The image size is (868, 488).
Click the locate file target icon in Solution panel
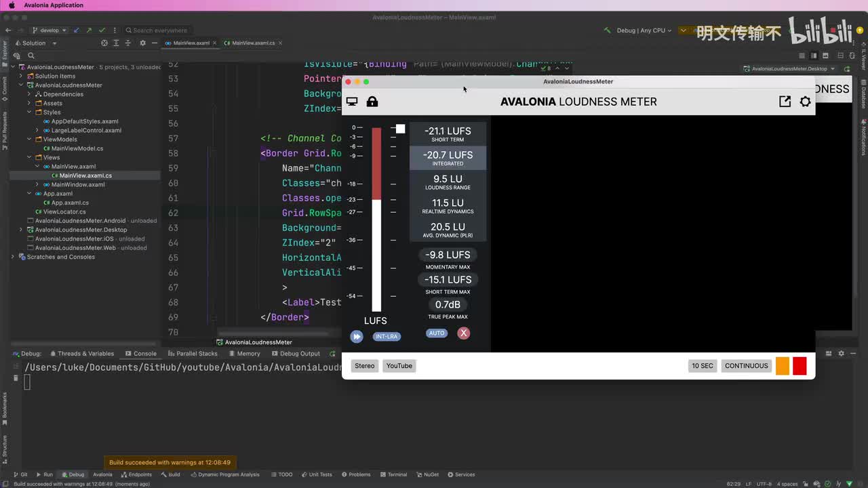pos(104,43)
